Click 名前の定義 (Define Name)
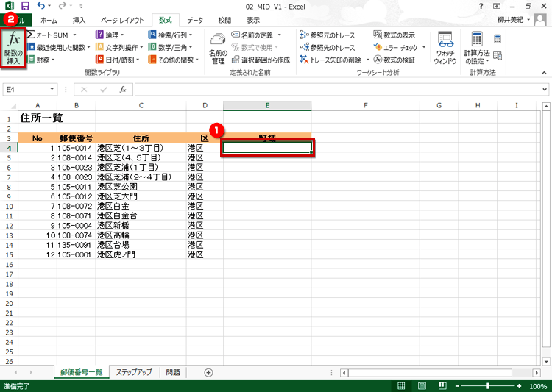 tap(252, 35)
